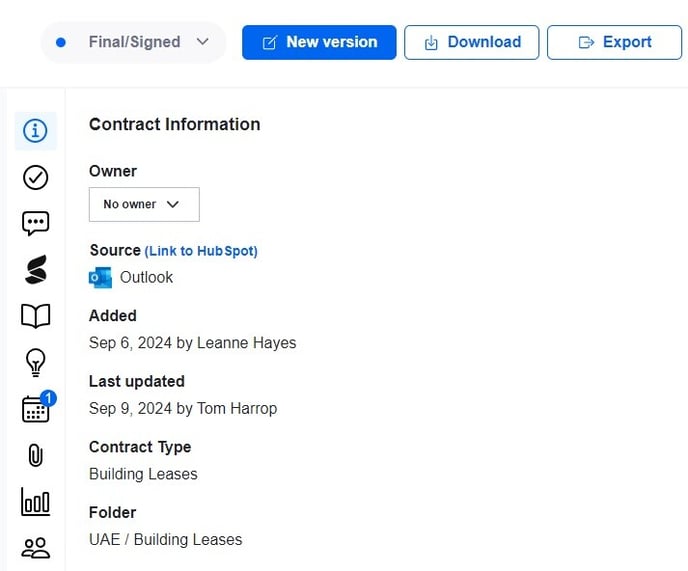The width and height of the screenshot is (688, 571).
Task: Open the checkmark tasks sidebar icon
Action: click(35, 177)
